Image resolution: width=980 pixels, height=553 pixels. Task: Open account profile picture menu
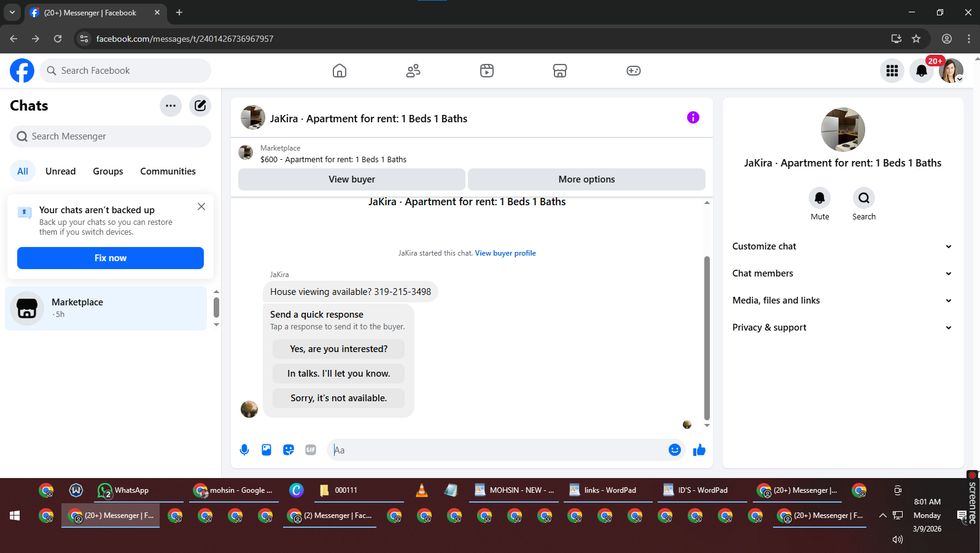point(951,71)
